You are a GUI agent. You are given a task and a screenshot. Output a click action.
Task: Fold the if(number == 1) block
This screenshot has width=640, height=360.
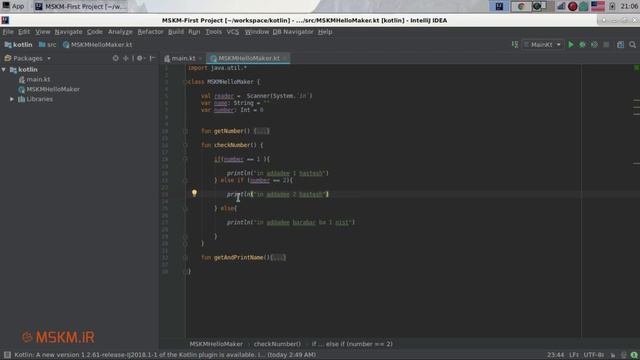click(x=185, y=159)
